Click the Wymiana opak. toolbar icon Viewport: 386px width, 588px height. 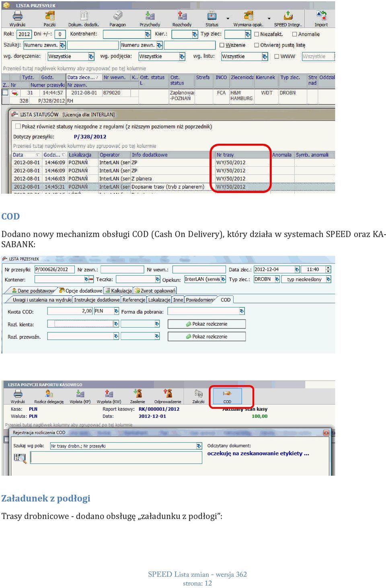[x=248, y=19]
